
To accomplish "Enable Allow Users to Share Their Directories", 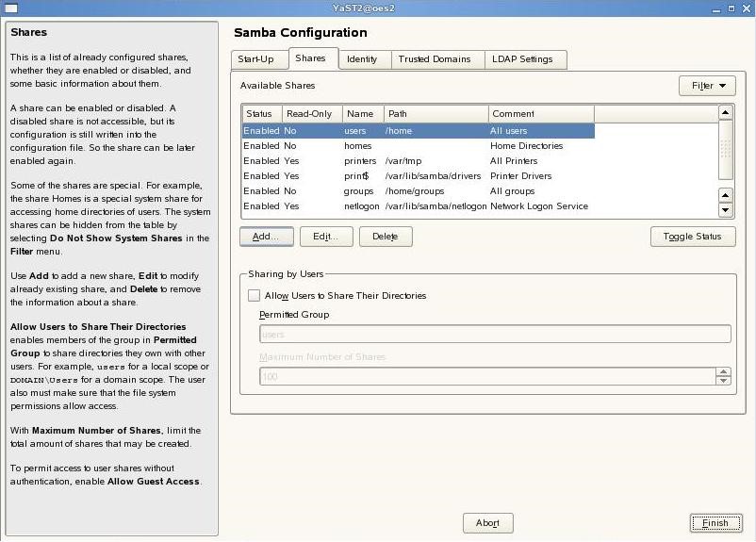I will [254, 296].
